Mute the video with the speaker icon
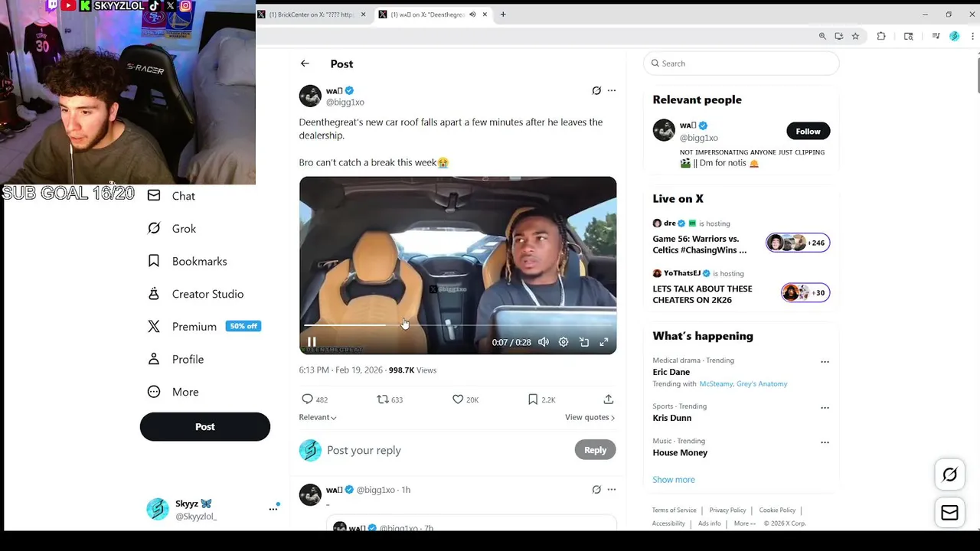Image resolution: width=980 pixels, height=551 pixels. click(x=544, y=342)
